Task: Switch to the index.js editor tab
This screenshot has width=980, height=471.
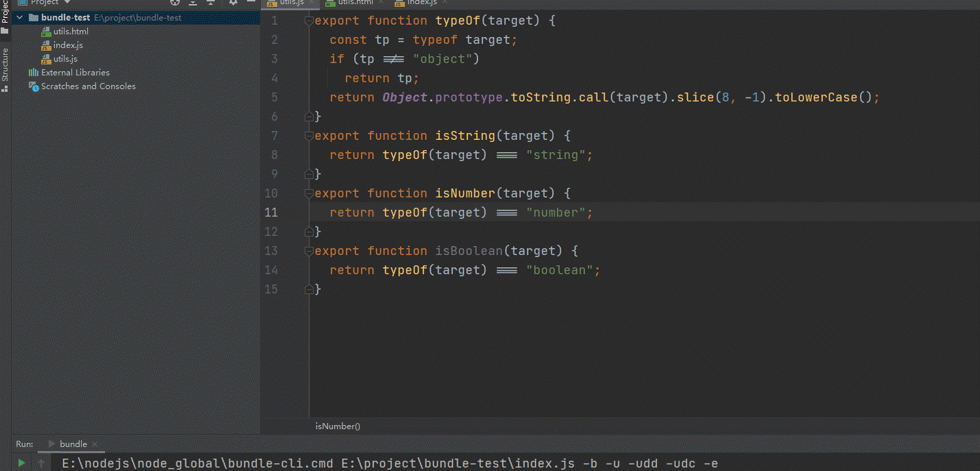Action: pyautogui.click(x=421, y=3)
